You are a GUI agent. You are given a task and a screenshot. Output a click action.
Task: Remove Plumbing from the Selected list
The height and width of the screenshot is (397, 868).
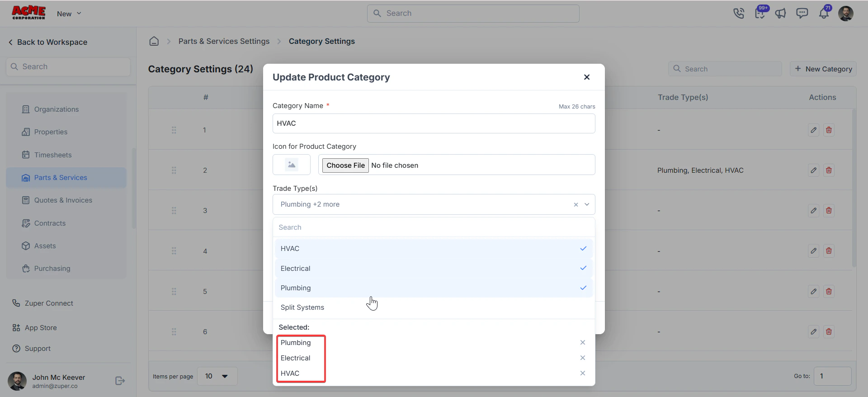583,343
